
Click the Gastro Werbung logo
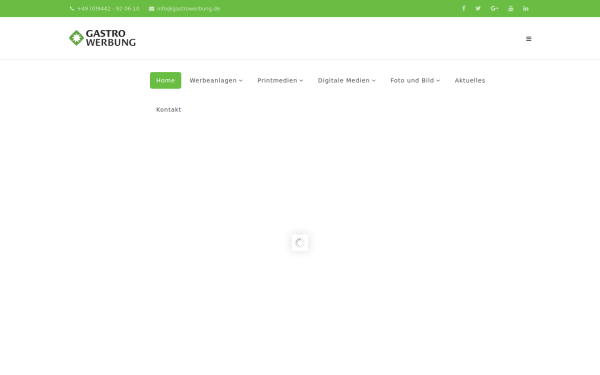tap(102, 38)
